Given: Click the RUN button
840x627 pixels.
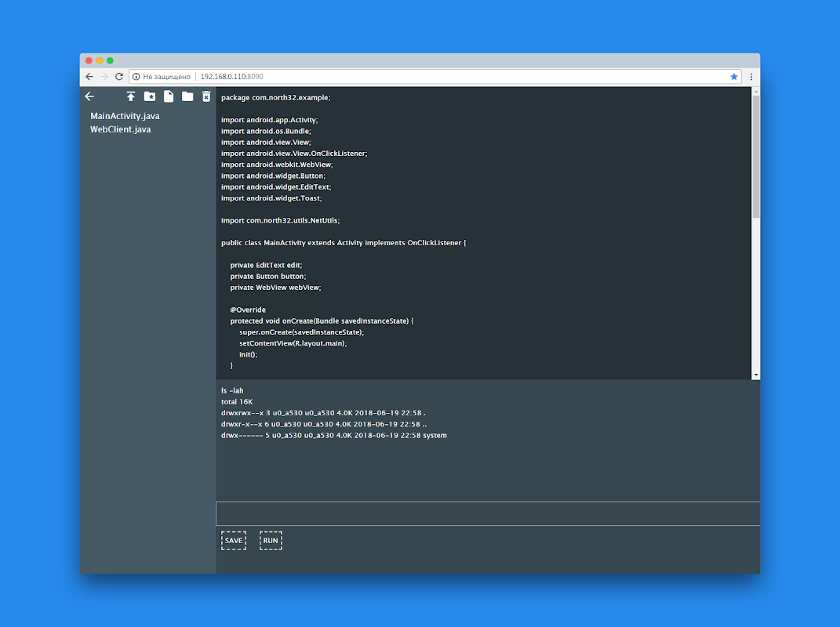Looking at the screenshot, I should pos(271,541).
